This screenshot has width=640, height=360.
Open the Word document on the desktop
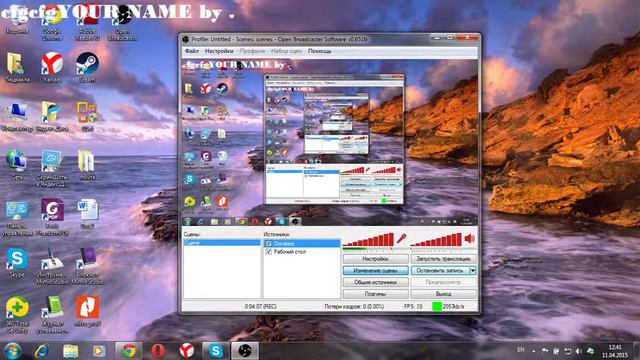click(87, 214)
